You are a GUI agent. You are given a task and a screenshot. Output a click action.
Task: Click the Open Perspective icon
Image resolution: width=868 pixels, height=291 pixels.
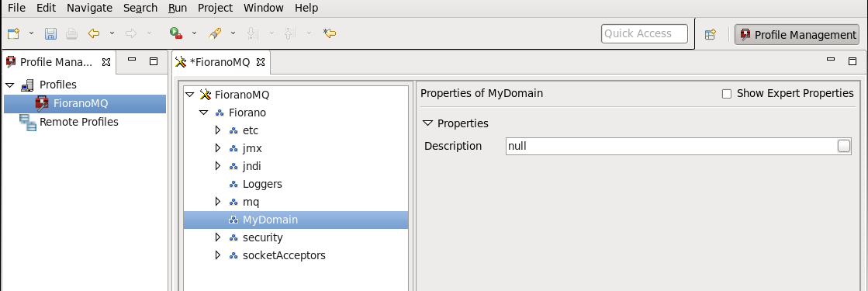(711, 34)
